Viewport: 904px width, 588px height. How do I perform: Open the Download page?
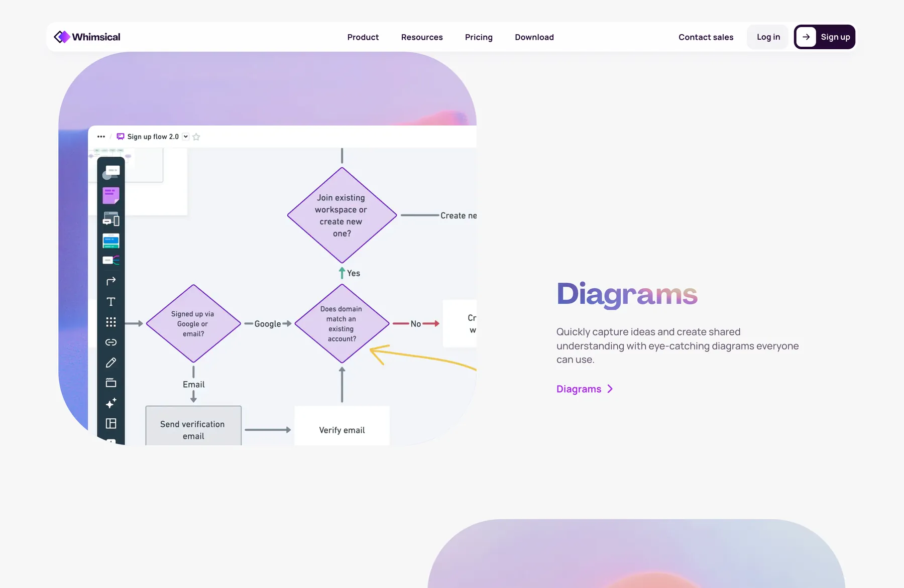534,37
